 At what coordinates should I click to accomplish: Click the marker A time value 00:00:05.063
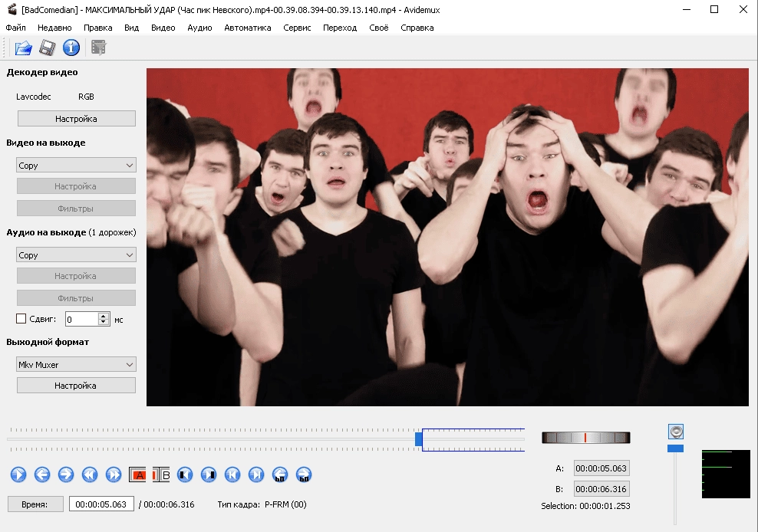click(601, 468)
